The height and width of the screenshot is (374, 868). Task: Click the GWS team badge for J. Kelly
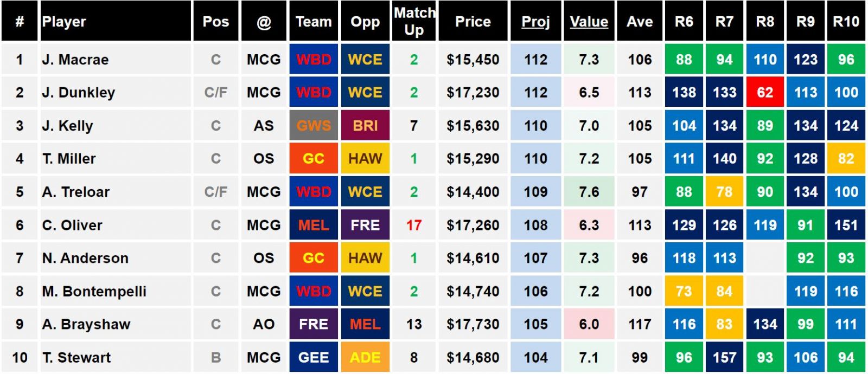tap(314, 125)
